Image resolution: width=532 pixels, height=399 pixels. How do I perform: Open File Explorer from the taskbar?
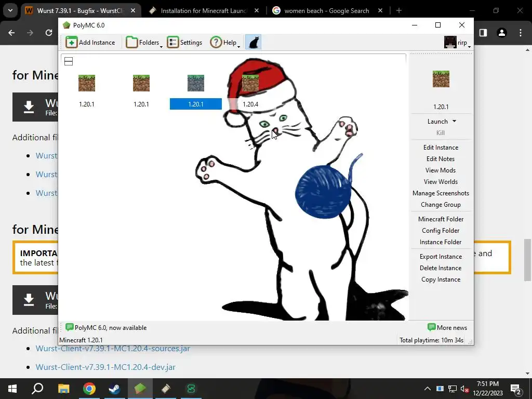(x=63, y=389)
